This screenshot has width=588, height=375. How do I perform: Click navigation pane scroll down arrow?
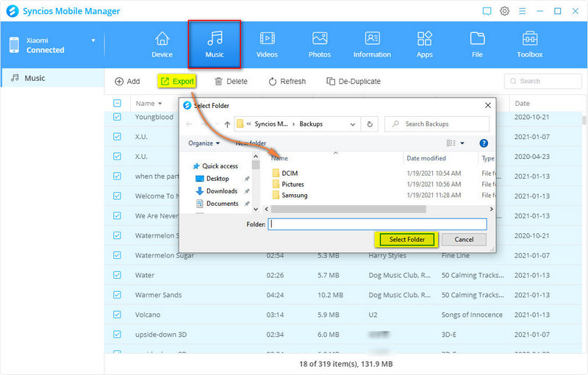pos(256,209)
